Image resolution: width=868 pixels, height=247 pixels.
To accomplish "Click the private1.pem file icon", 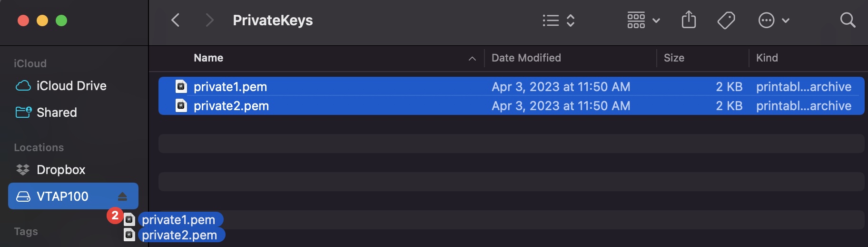I will pyautogui.click(x=181, y=86).
